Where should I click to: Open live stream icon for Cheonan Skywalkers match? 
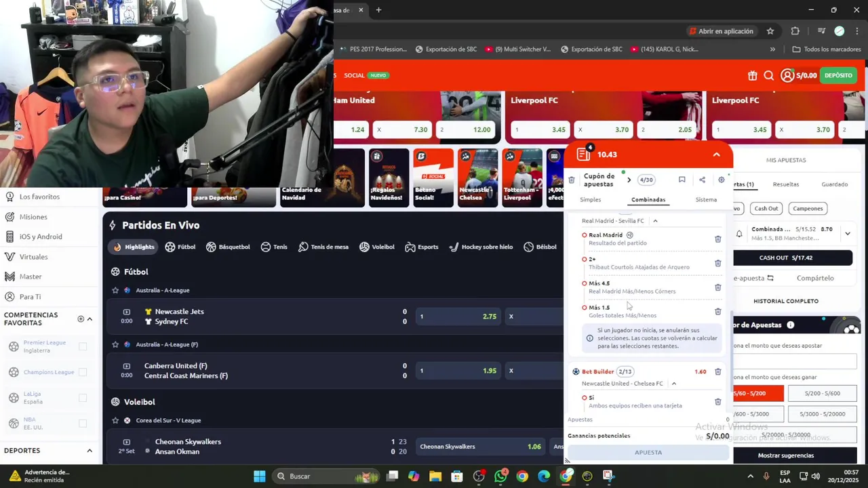(127, 442)
